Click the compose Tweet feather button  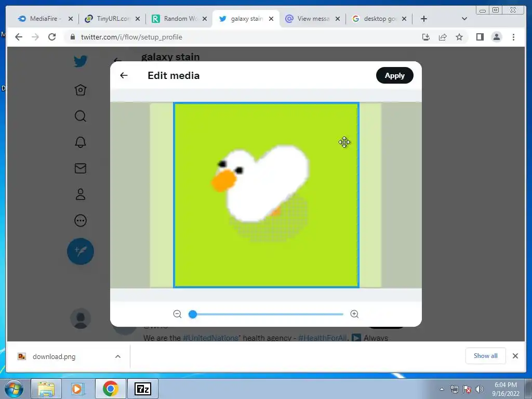[x=81, y=251]
